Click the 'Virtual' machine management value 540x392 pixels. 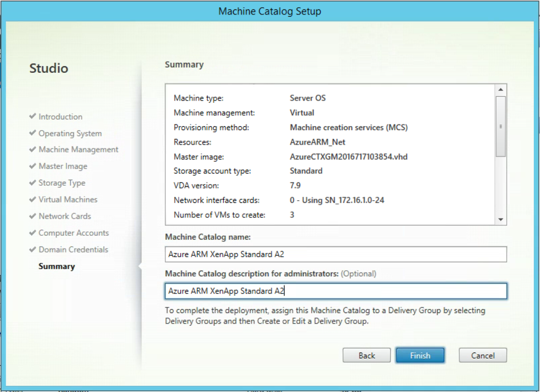(302, 113)
